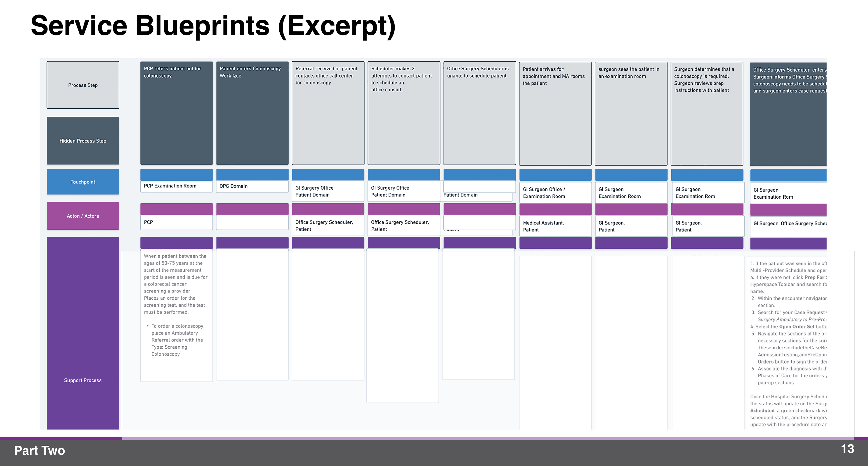
Task: Select the Acton / Actors legend label
Action: (x=83, y=216)
